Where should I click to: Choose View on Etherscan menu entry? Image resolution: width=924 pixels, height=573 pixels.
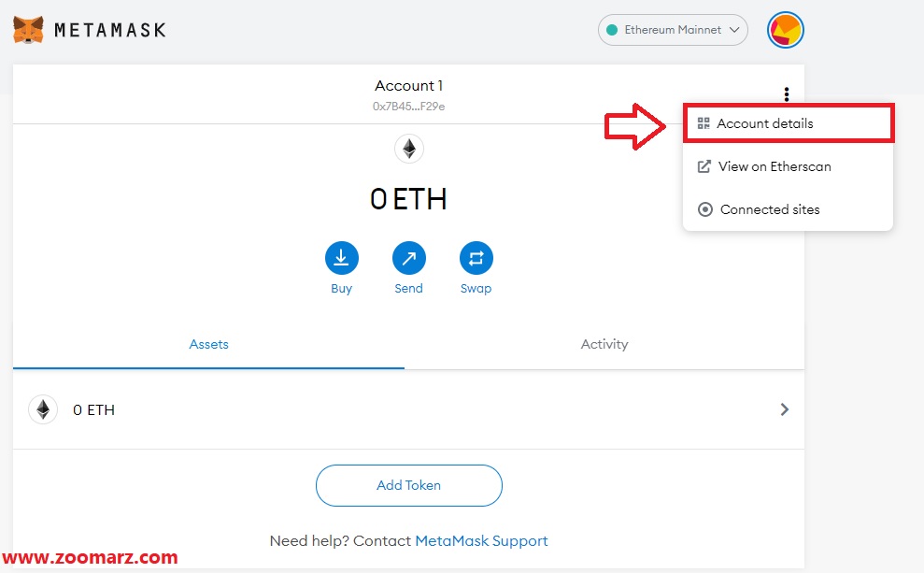[775, 166]
